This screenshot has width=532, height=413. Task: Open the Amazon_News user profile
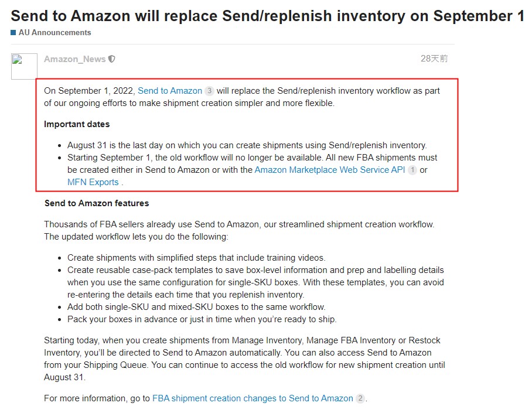point(74,59)
